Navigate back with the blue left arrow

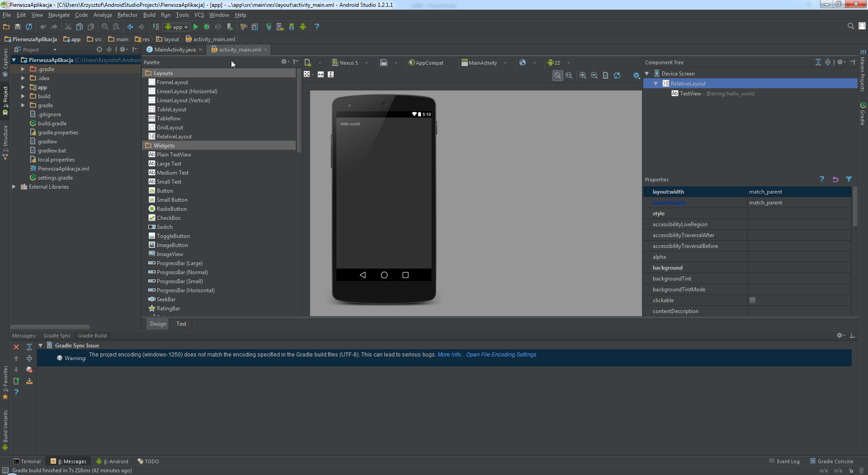pyautogui.click(x=130, y=27)
